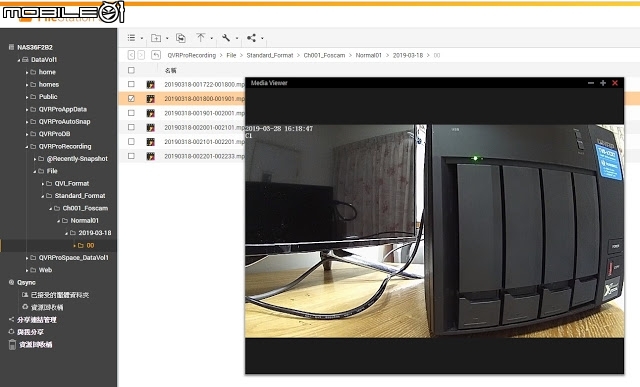The width and height of the screenshot is (640, 387).
Task: Uncheck the box for 20190318-001800-001901 file
Action: [x=131, y=98]
